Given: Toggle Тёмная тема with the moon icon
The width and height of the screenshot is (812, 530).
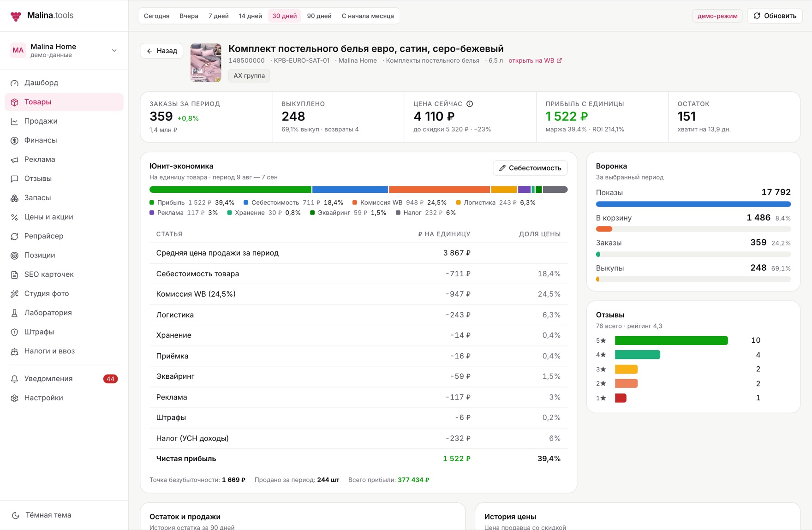Looking at the screenshot, I should pyautogui.click(x=16, y=515).
